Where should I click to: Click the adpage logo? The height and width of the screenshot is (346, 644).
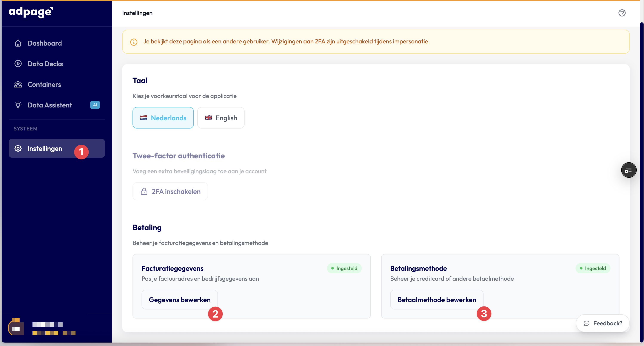[x=31, y=12]
